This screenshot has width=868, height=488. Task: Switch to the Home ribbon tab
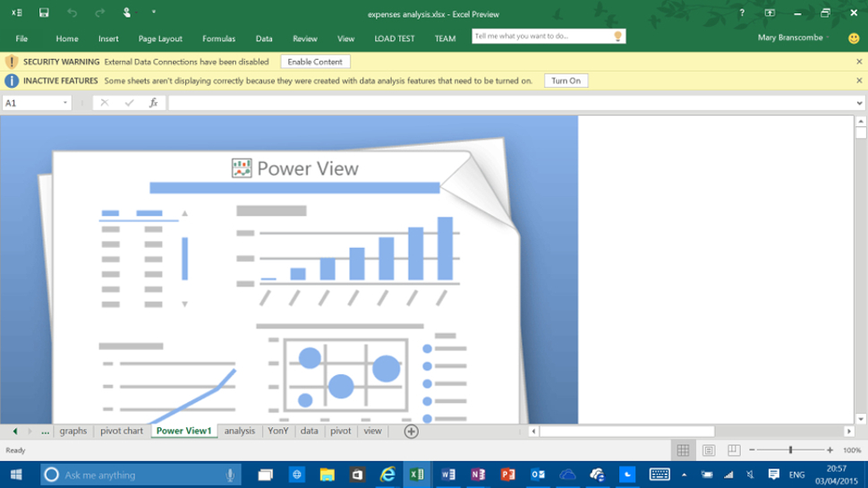[x=67, y=39]
